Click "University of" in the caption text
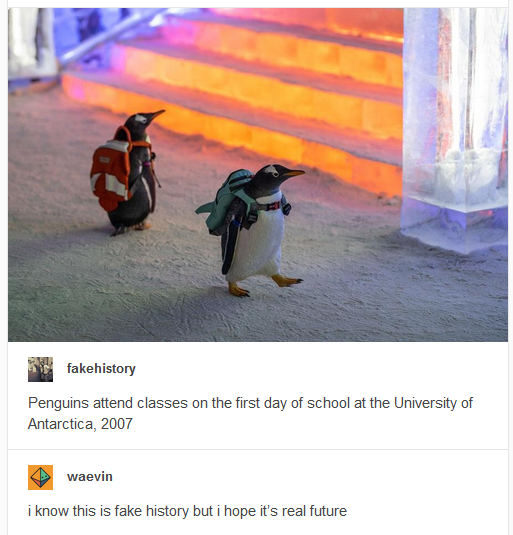 click(433, 403)
